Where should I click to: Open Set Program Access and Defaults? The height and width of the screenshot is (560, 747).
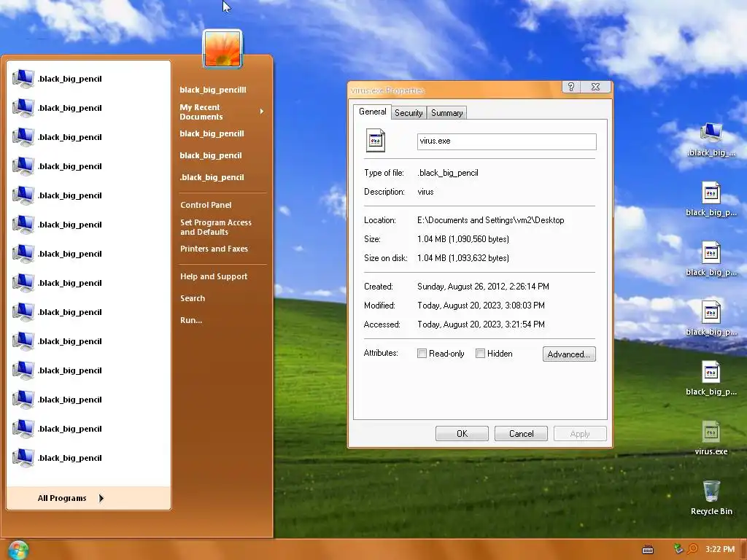[216, 227]
